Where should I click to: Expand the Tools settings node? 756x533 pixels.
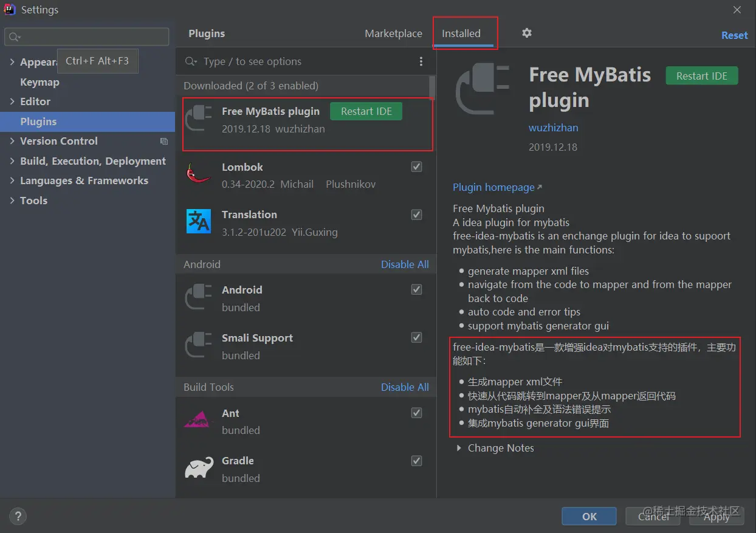pyautogui.click(x=12, y=201)
